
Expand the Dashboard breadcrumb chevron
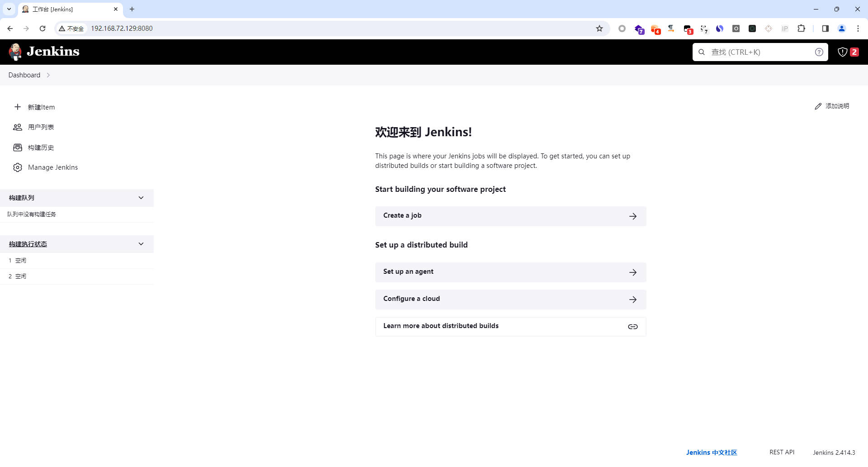pyautogui.click(x=48, y=75)
